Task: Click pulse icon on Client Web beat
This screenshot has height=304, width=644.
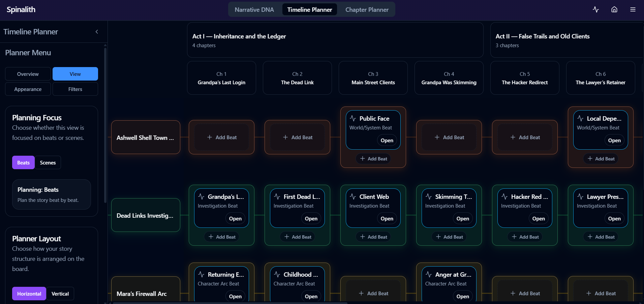Action: pos(353,196)
